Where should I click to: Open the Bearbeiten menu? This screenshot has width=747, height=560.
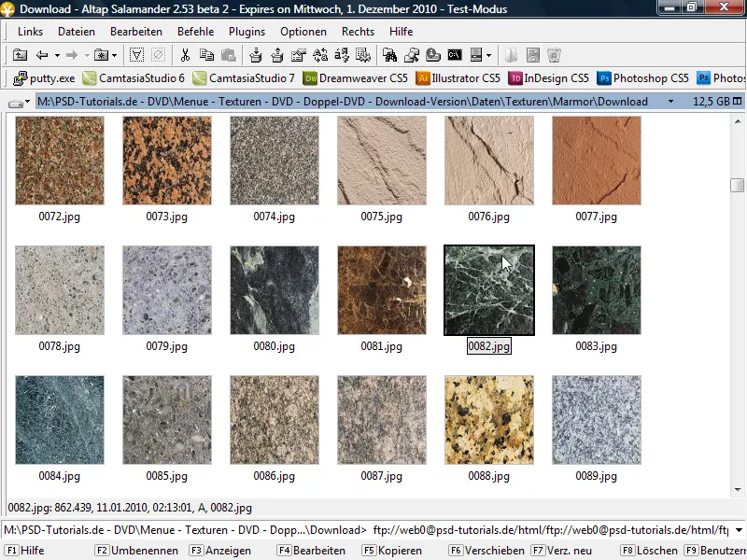click(x=136, y=32)
